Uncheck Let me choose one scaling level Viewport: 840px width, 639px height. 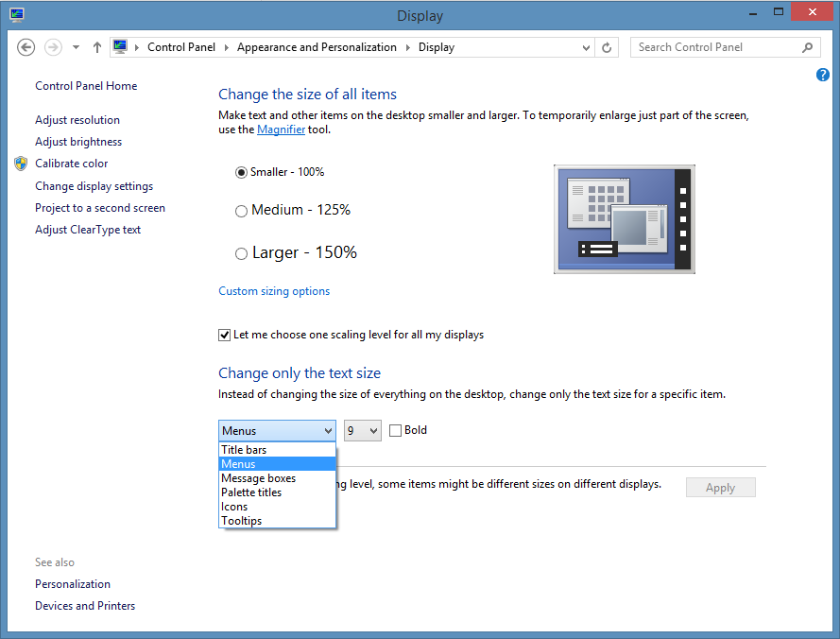225,335
